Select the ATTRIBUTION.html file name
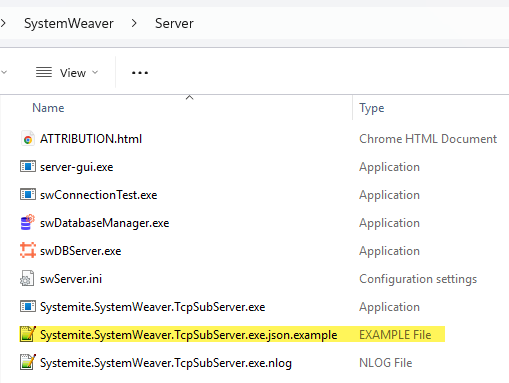The height and width of the screenshot is (383, 509). pos(91,139)
